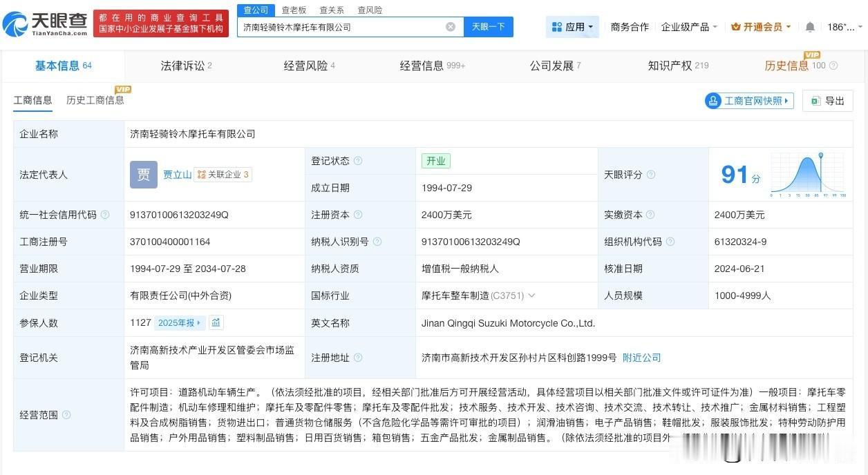The height and width of the screenshot is (475, 868).
Task: Click the score distribution chart
Action: click(808, 175)
